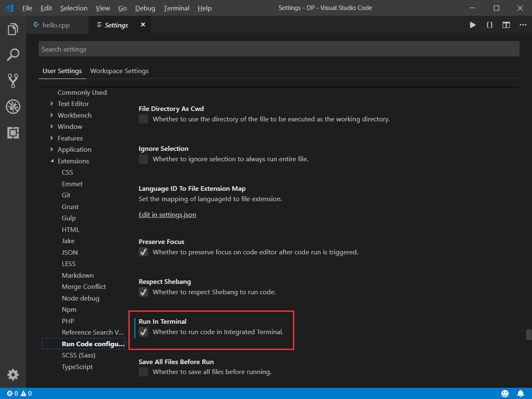Screen dimensions: 532x399
Task: Split the editor to the right
Action: (x=506, y=25)
